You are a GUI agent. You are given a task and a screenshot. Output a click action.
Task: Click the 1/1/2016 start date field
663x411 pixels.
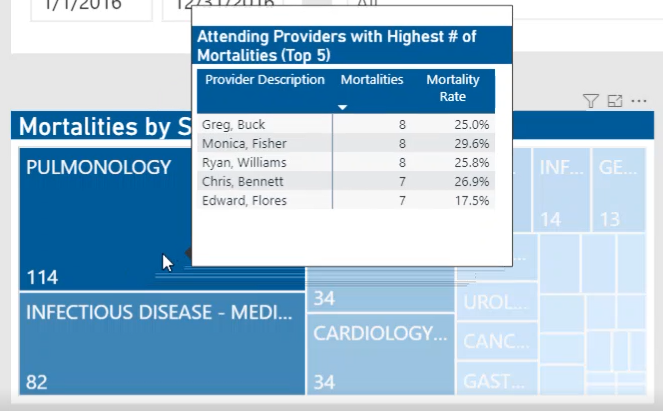[91, 9]
